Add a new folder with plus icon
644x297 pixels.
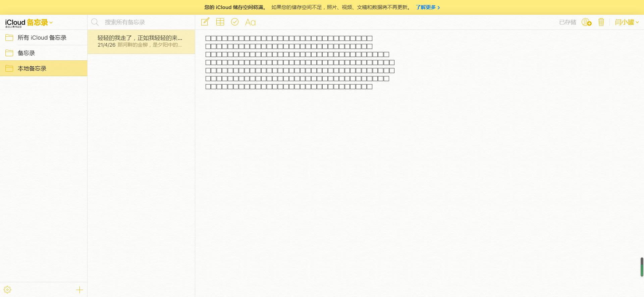pos(79,290)
